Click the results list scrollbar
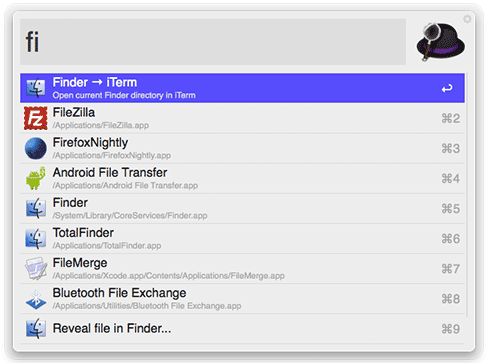The image size is (488, 363). [x=466, y=195]
